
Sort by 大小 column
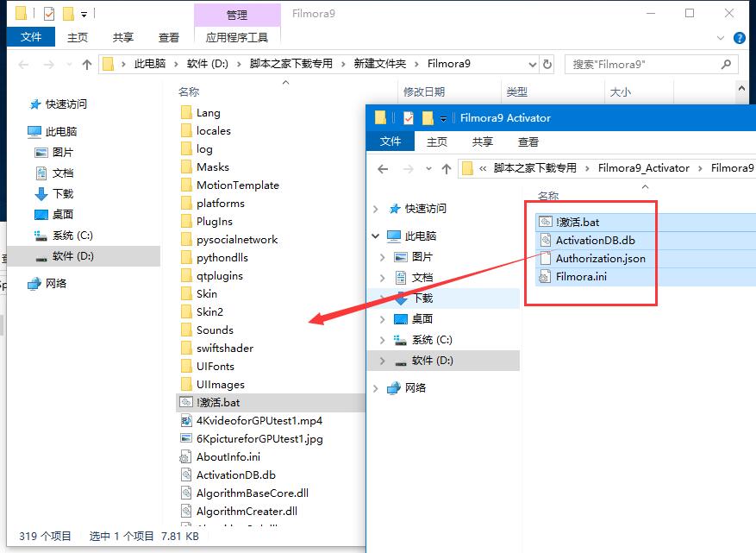(620, 91)
